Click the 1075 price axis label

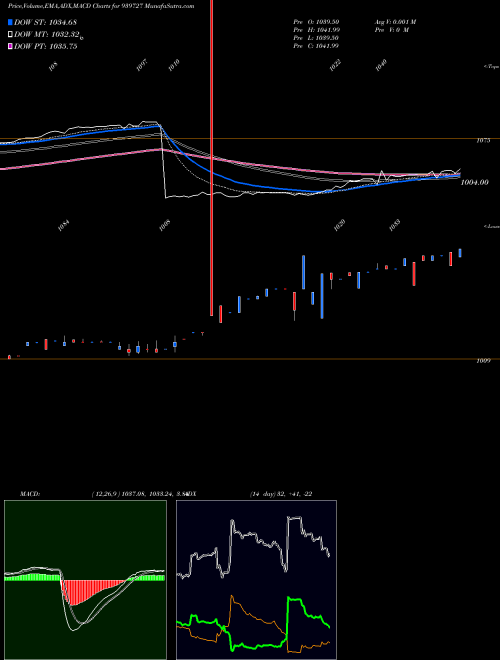point(483,141)
